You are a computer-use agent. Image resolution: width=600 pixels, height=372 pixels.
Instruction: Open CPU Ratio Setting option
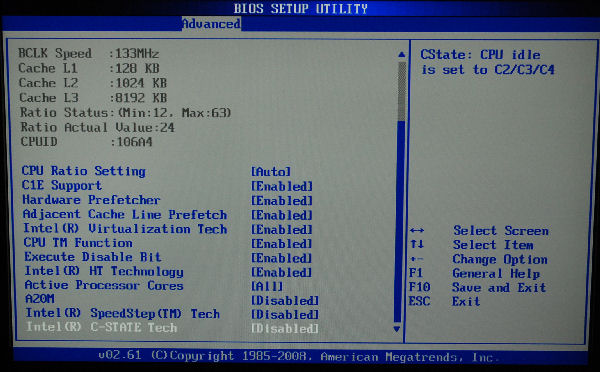pyautogui.click(x=83, y=171)
